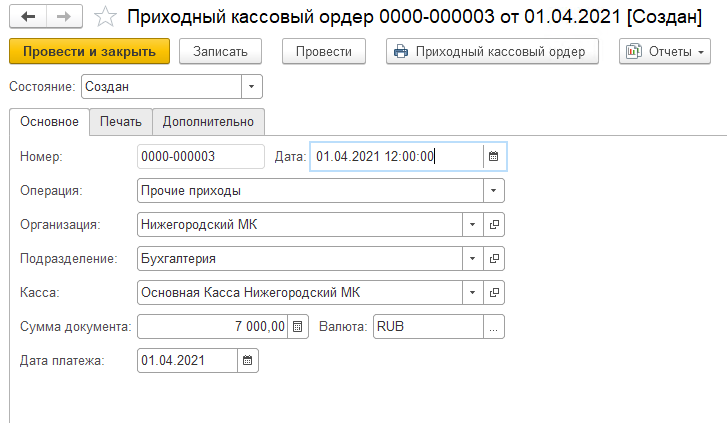
Task: Click the Записать button
Action: [x=220, y=51]
